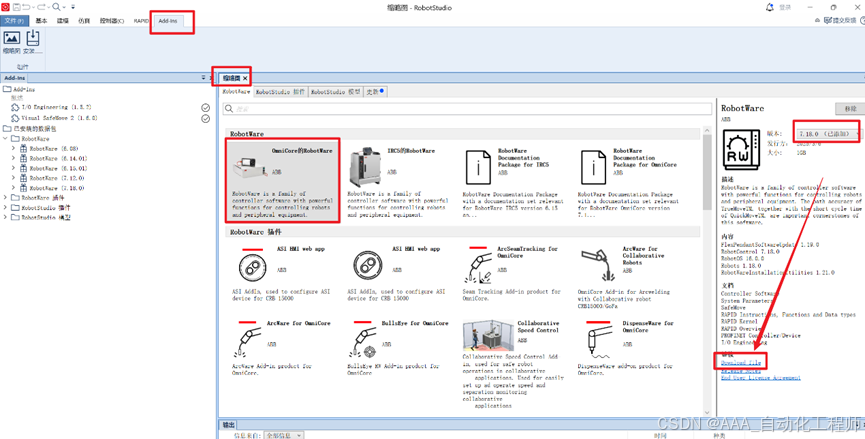Click inside the gallery search field

pos(467,109)
